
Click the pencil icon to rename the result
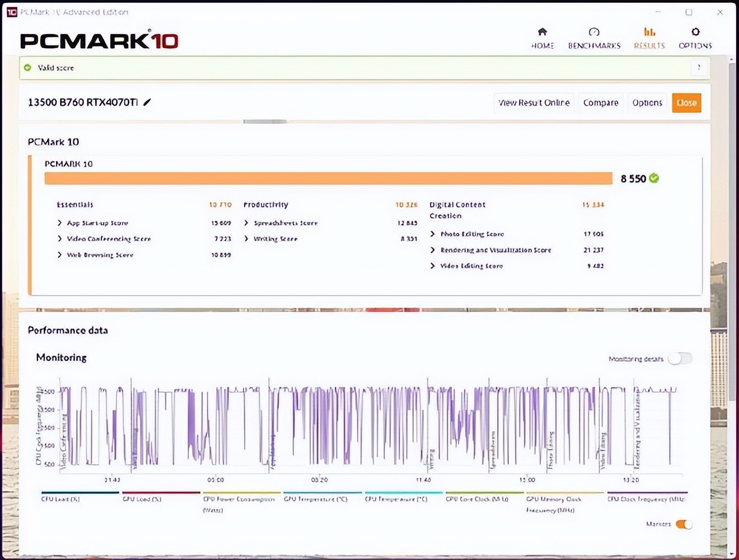[x=147, y=102]
